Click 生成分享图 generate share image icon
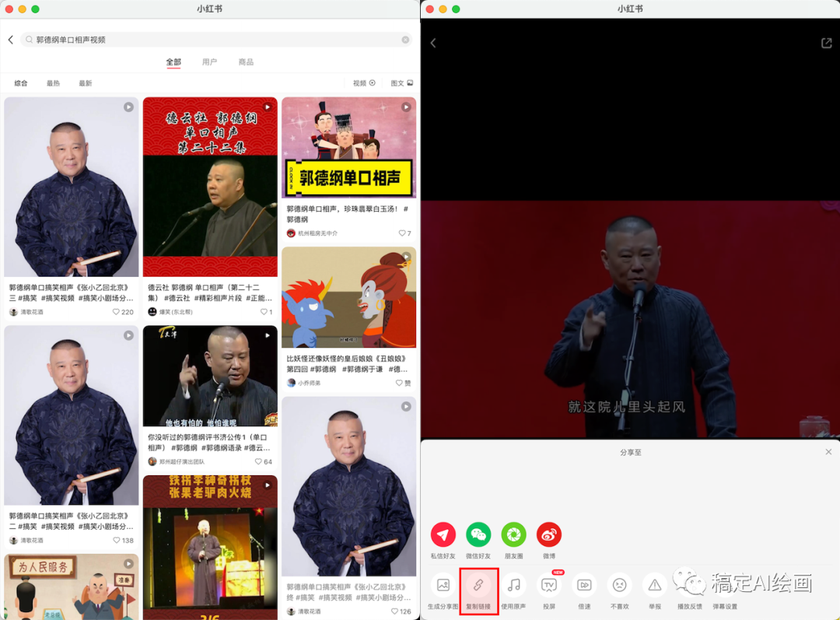Screen dimensions: 840x620 443,585
